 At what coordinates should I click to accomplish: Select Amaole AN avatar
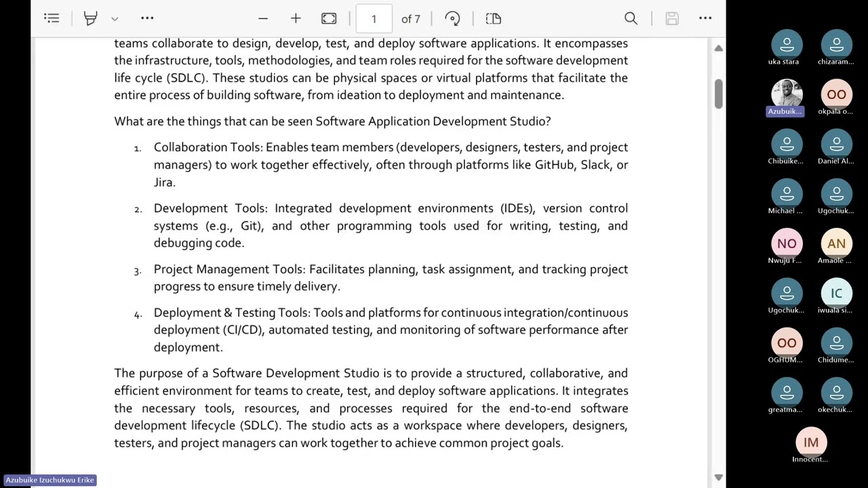tap(836, 243)
